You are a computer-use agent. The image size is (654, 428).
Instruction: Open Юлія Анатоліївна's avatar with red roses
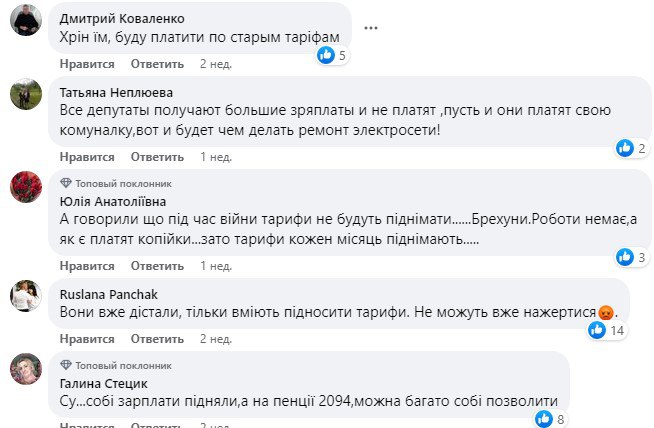click(25, 186)
